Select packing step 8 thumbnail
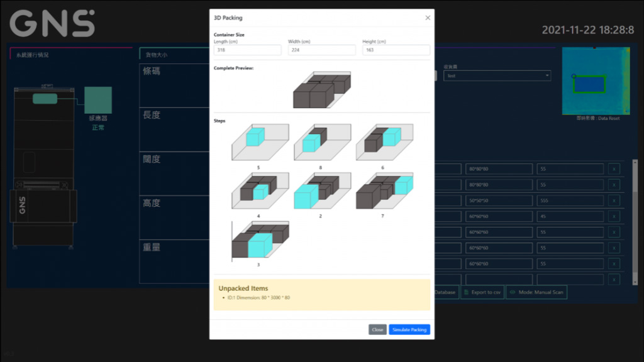This screenshot has height=362, width=644. pyautogui.click(x=321, y=143)
